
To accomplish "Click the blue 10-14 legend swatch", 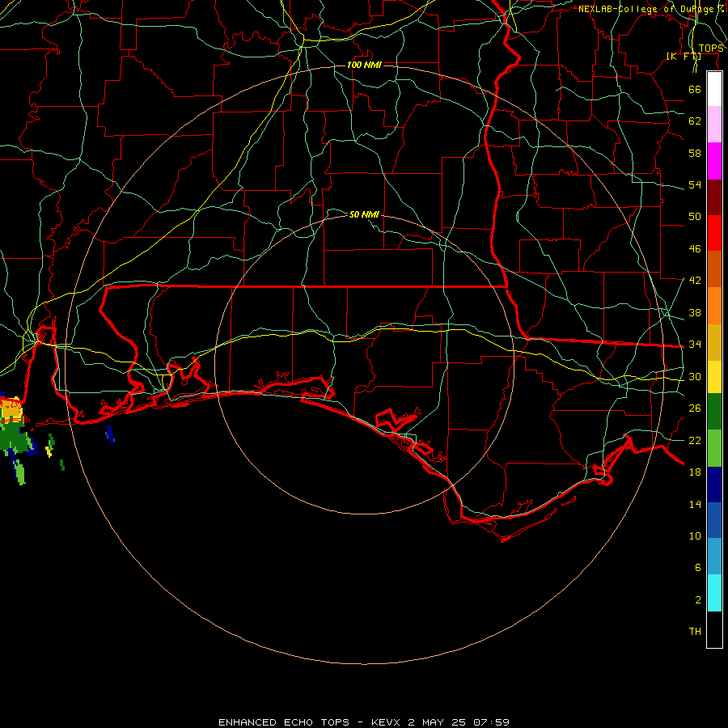I will (714, 520).
